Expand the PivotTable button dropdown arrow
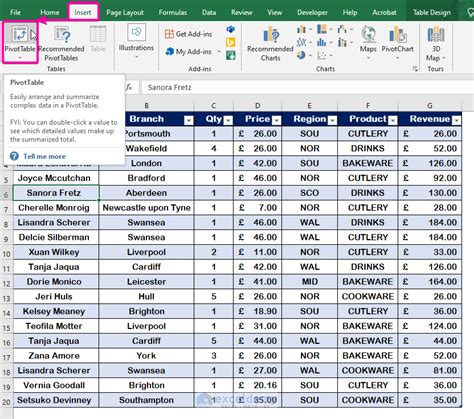 tap(20, 58)
